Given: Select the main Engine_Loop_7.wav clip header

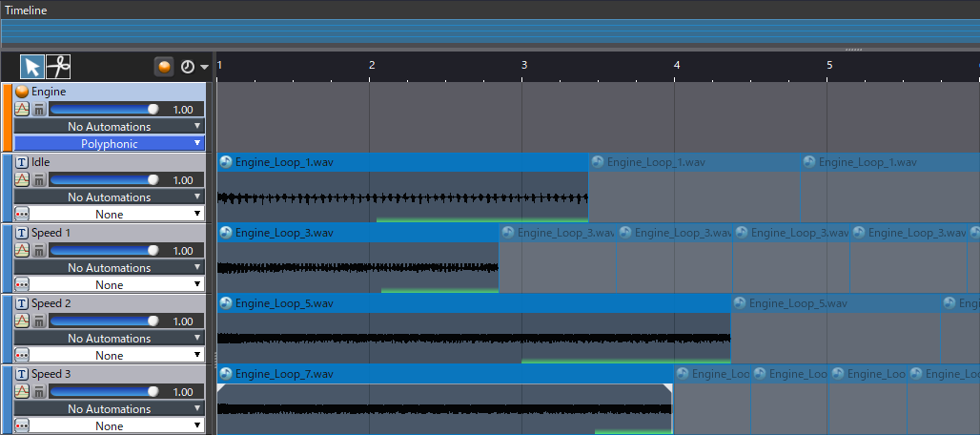Looking at the screenshot, I should 445,374.
